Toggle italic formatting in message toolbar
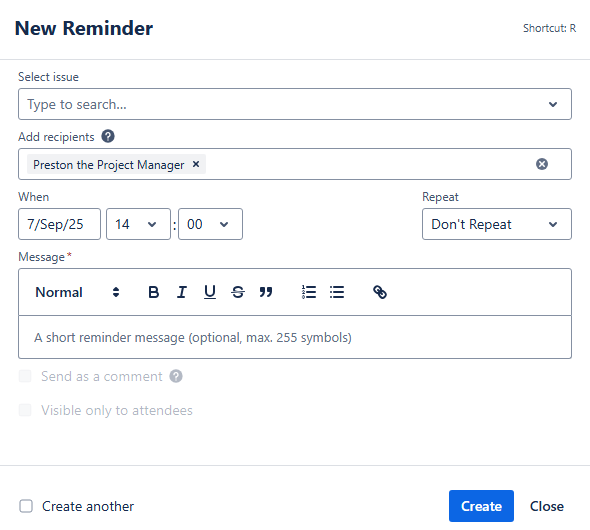 coord(182,292)
